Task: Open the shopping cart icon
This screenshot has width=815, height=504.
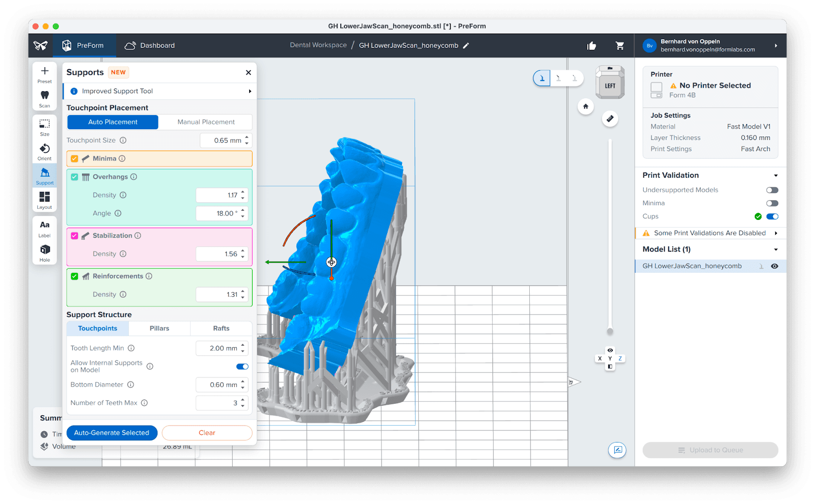Action: click(x=620, y=46)
